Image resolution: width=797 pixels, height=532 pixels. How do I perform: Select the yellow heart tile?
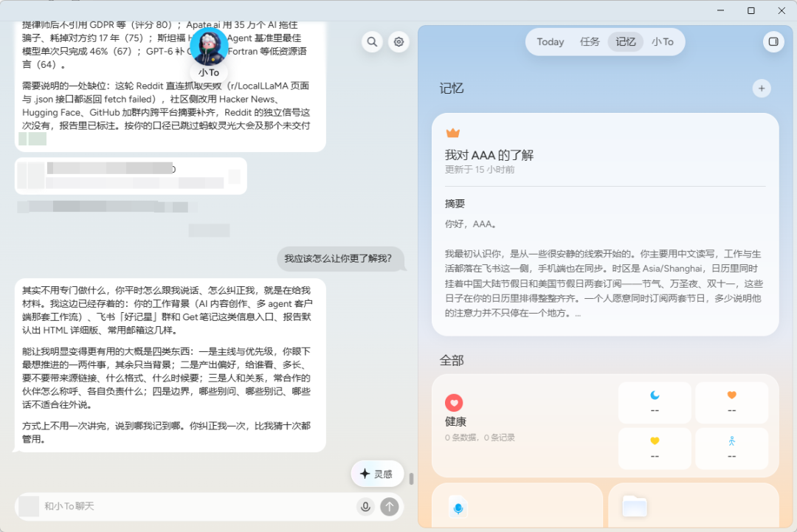pyautogui.click(x=655, y=448)
